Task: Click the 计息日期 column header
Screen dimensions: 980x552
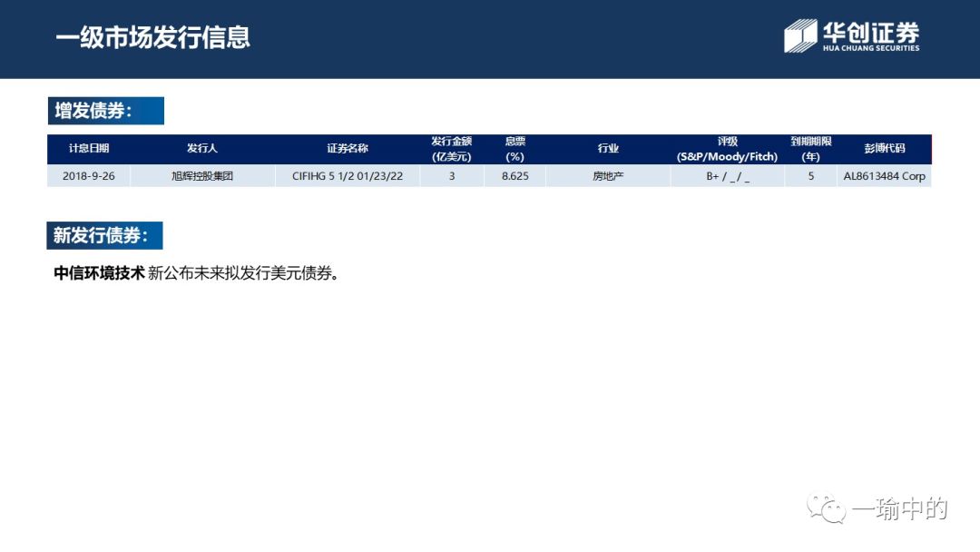Action: [x=89, y=149]
